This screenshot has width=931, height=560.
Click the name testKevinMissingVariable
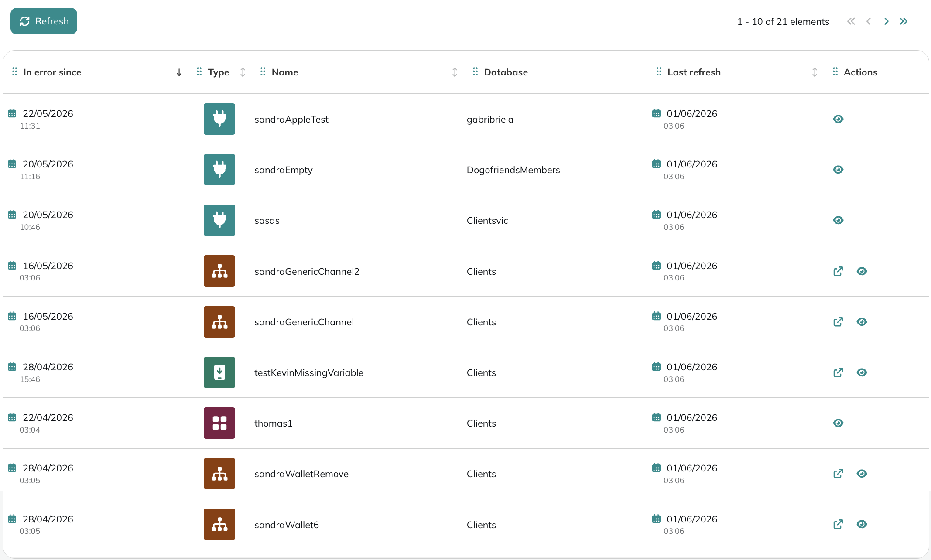coord(309,373)
